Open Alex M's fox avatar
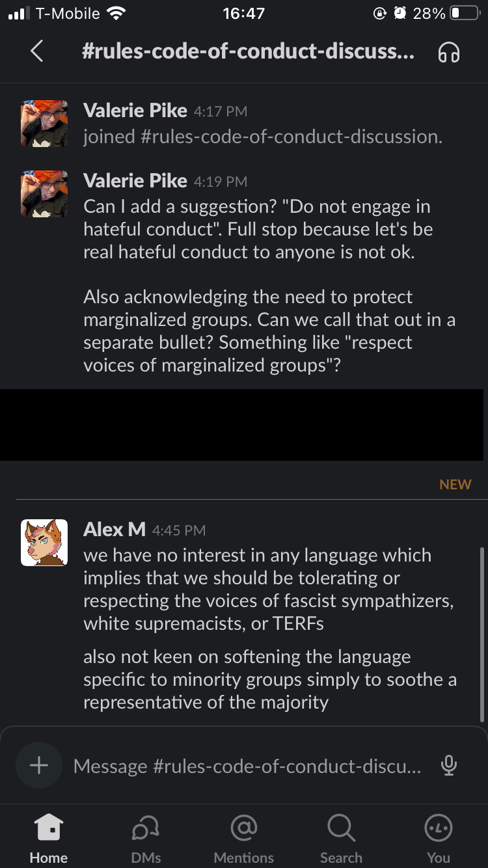Screen dimensions: 488x868 click(44, 543)
